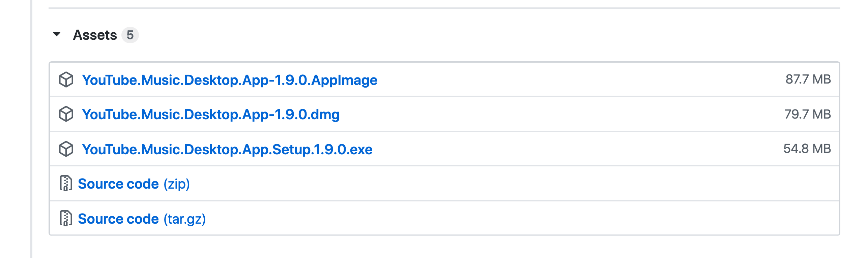Click empty area of tar.gz row

click(x=506, y=218)
